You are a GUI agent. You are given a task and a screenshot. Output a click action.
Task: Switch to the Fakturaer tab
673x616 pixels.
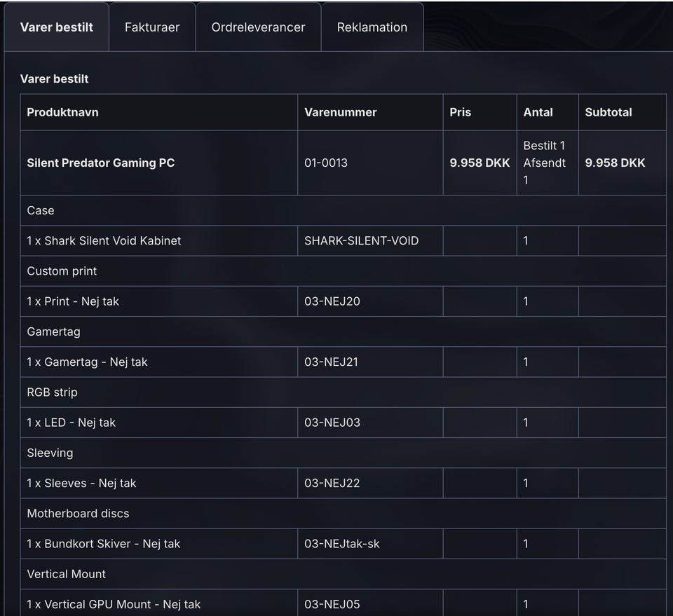coord(152,27)
